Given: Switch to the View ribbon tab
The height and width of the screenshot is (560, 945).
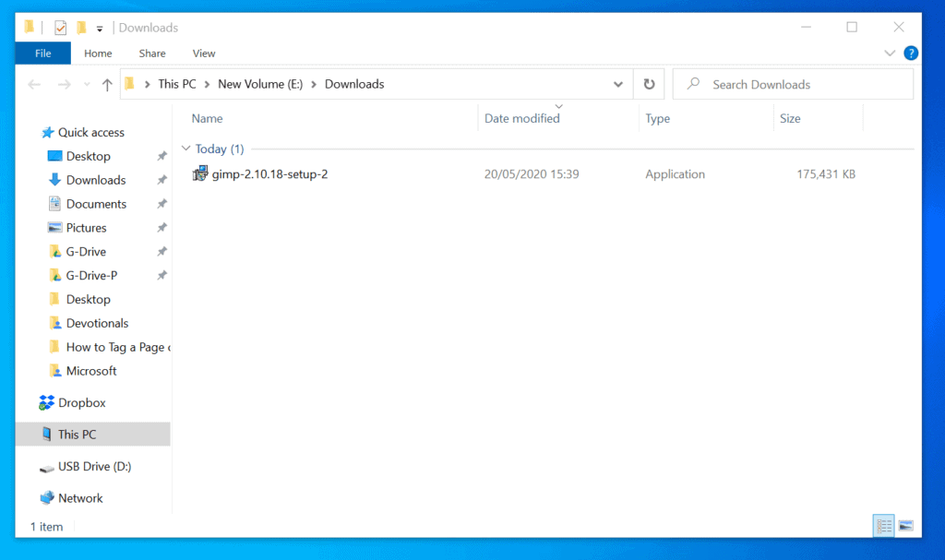Looking at the screenshot, I should tap(203, 53).
